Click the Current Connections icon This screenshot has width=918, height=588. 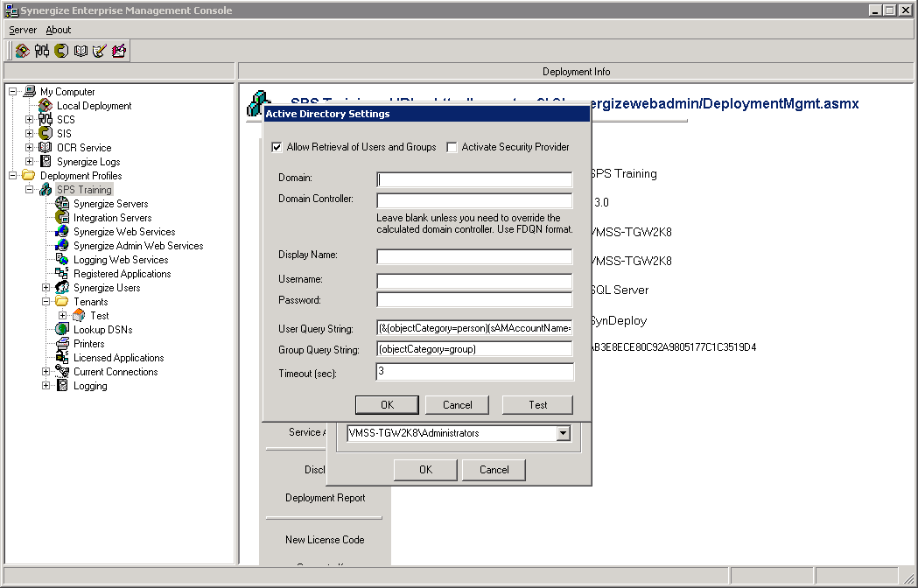[x=62, y=372]
